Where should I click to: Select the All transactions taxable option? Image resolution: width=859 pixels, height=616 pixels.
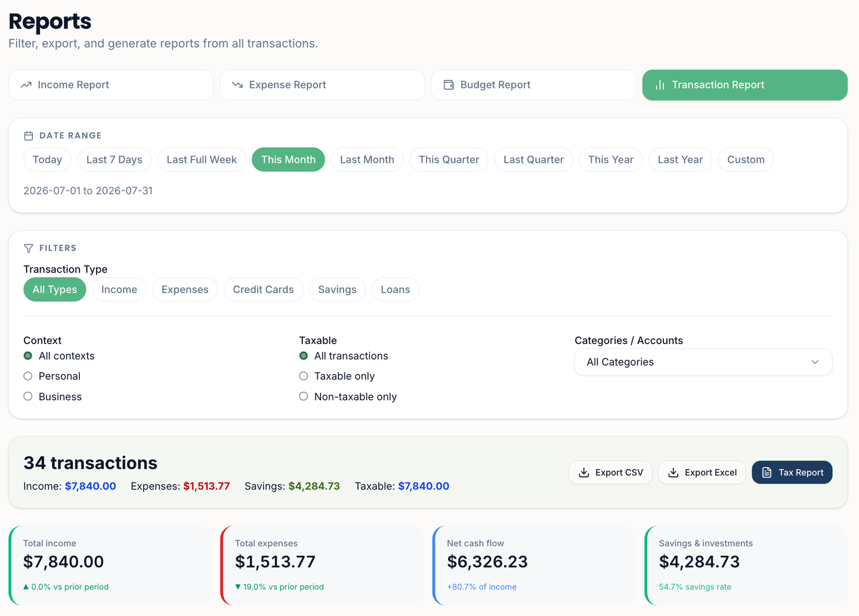304,356
